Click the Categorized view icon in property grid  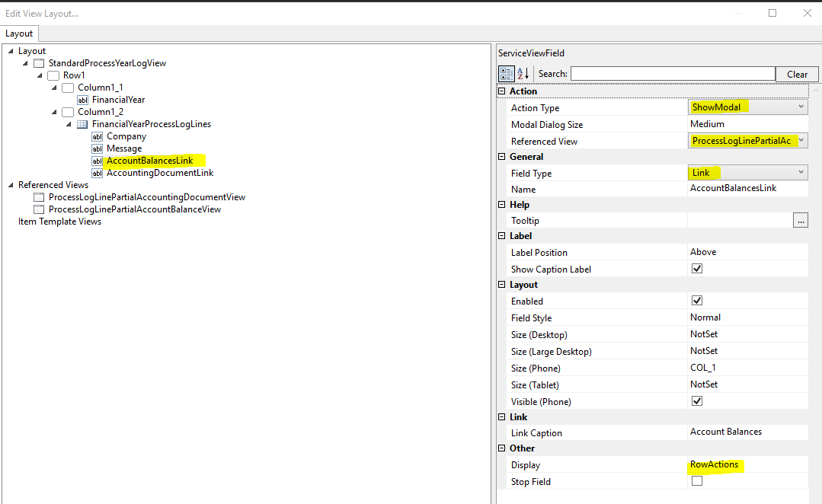click(x=507, y=74)
